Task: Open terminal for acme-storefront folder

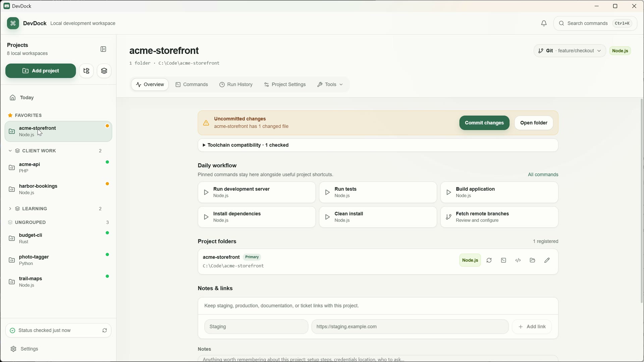Action: (x=503, y=260)
